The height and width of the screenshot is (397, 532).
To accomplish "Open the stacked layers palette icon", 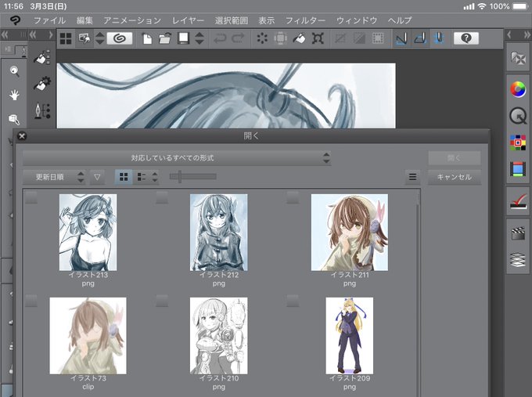I will [518, 260].
